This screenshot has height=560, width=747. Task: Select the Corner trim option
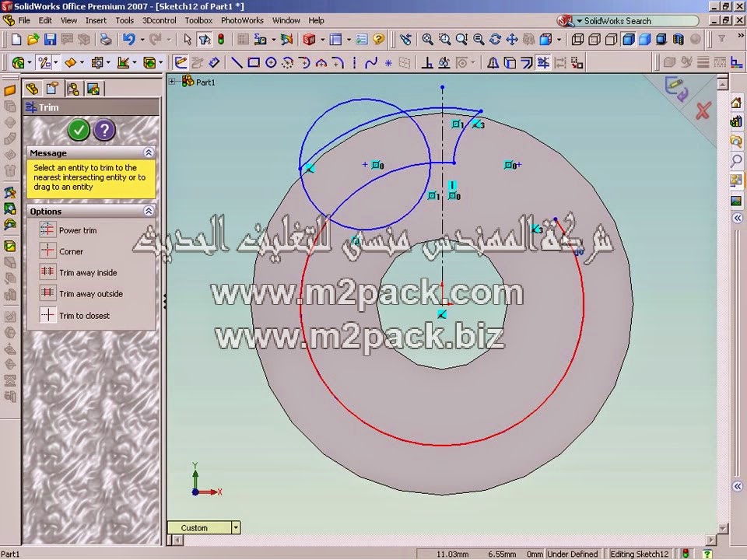click(61, 251)
